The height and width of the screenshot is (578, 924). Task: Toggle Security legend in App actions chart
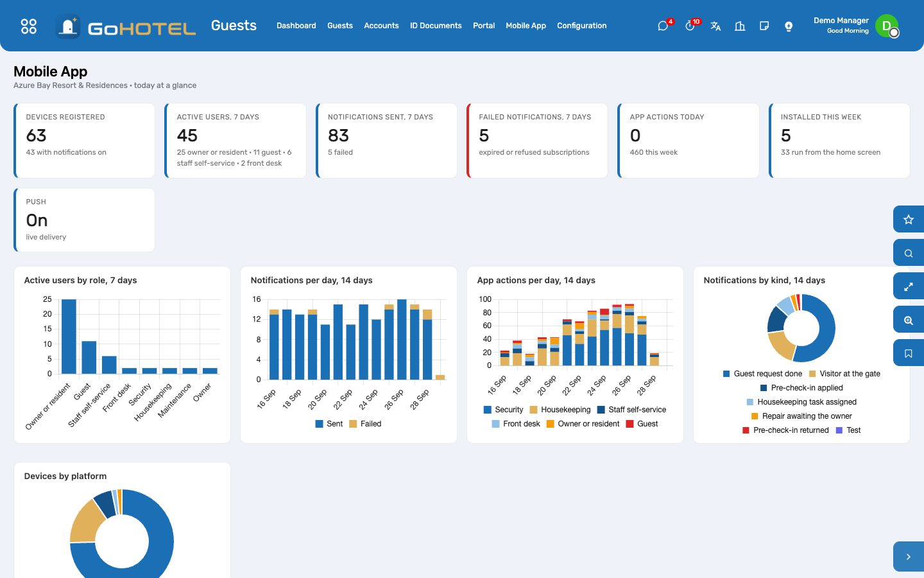tap(504, 410)
